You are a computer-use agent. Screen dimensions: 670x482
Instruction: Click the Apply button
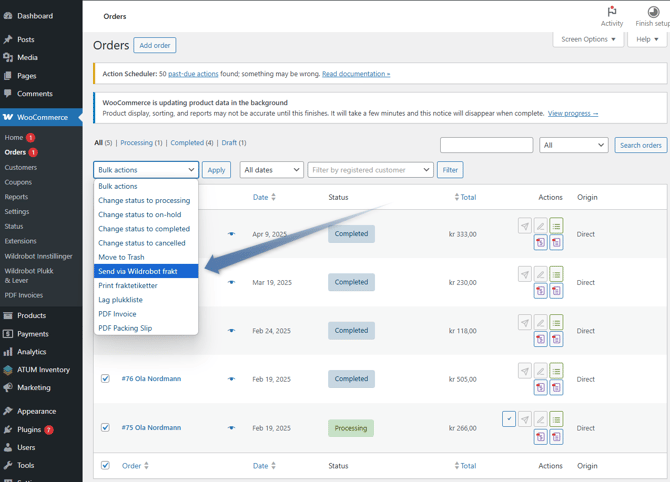coord(216,170)
